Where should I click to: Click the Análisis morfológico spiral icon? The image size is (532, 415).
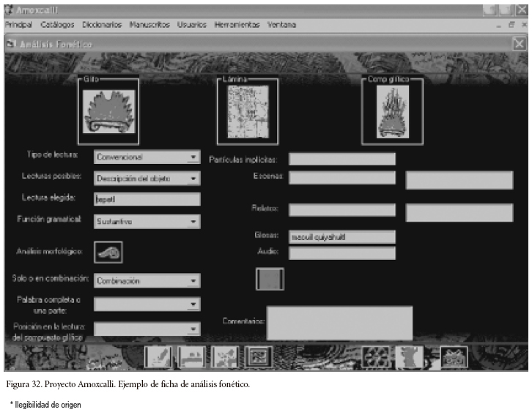click(x=108, y=253)
